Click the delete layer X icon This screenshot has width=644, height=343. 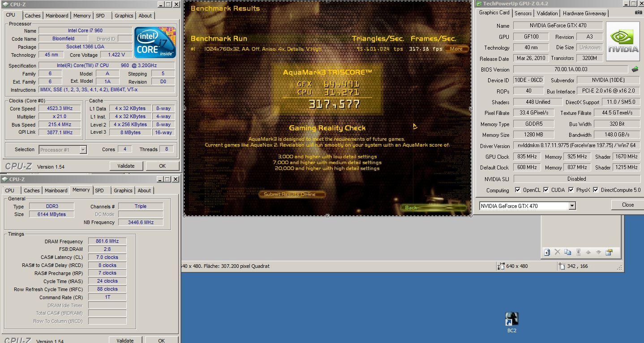pos(557,252)
